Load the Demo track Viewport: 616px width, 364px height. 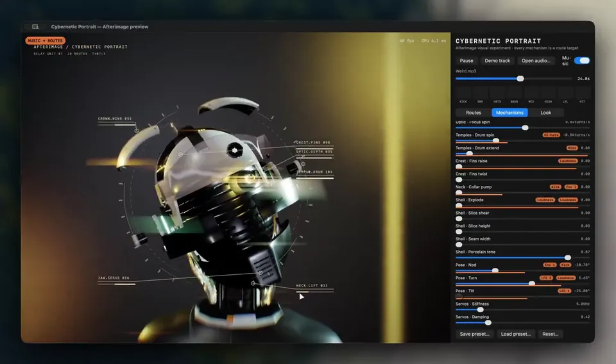(497, 60)
